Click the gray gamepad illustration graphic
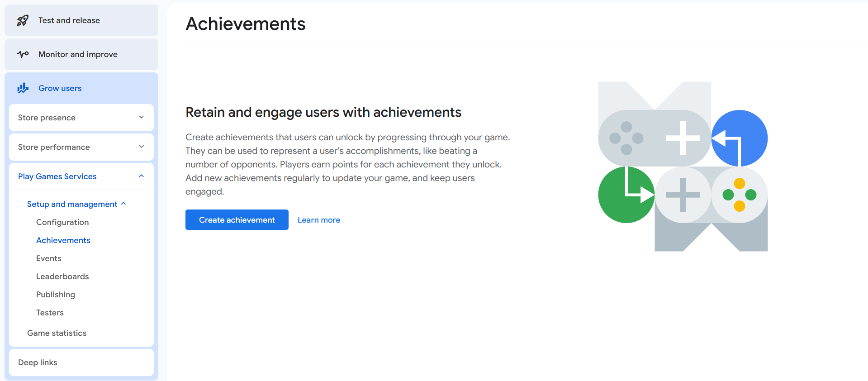 (x=654, y=138)
